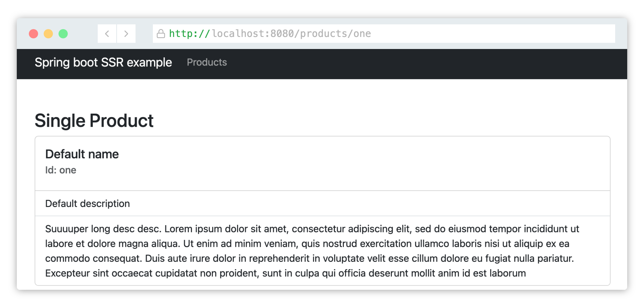Open the Products nav link
644x308 pixels.
207,62
